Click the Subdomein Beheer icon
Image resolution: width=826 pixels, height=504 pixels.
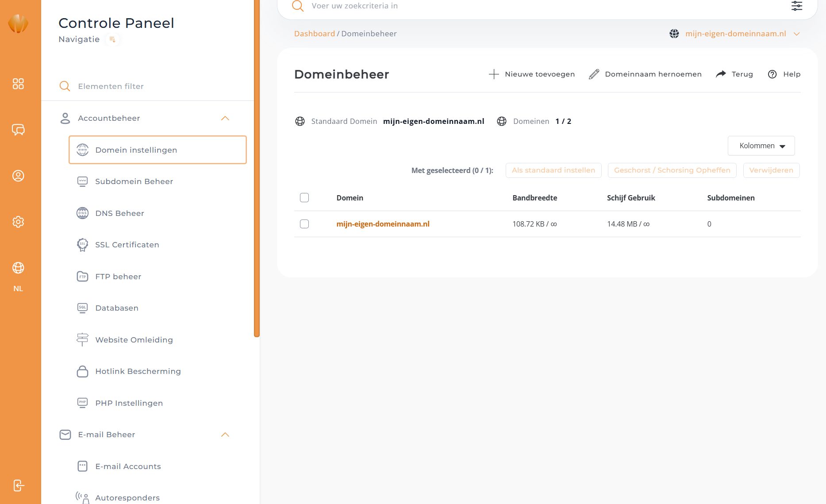pyautogui.click(x=83, y=181)
